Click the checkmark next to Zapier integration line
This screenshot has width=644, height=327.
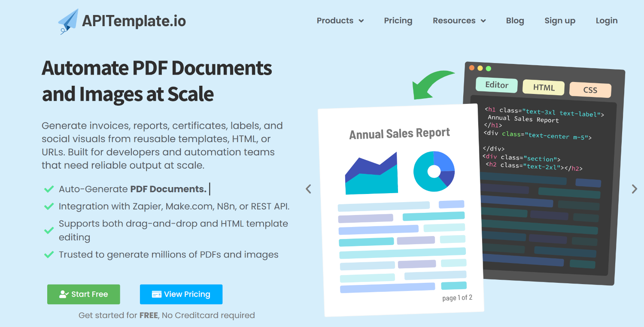tap(49, 206)
